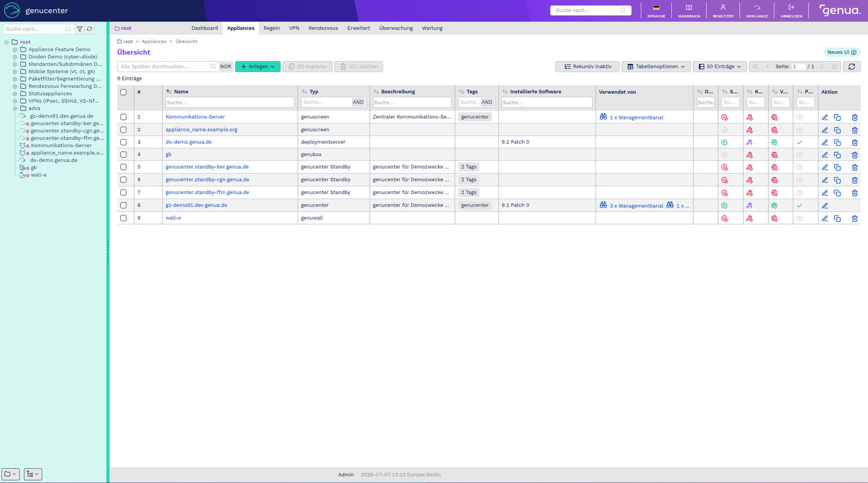Open the 50 Einträge page-size dropdown
Image resolution: width=868 pixels, height=483 pixels.
[720, 67]
